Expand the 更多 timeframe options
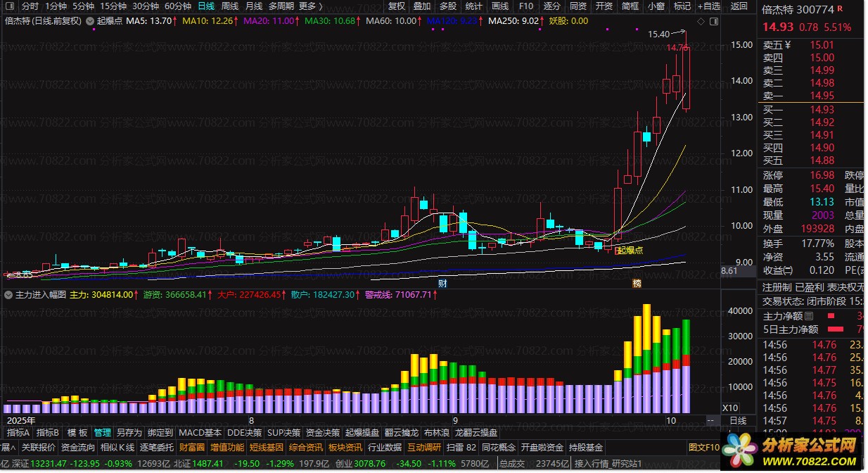 point(310,6)
